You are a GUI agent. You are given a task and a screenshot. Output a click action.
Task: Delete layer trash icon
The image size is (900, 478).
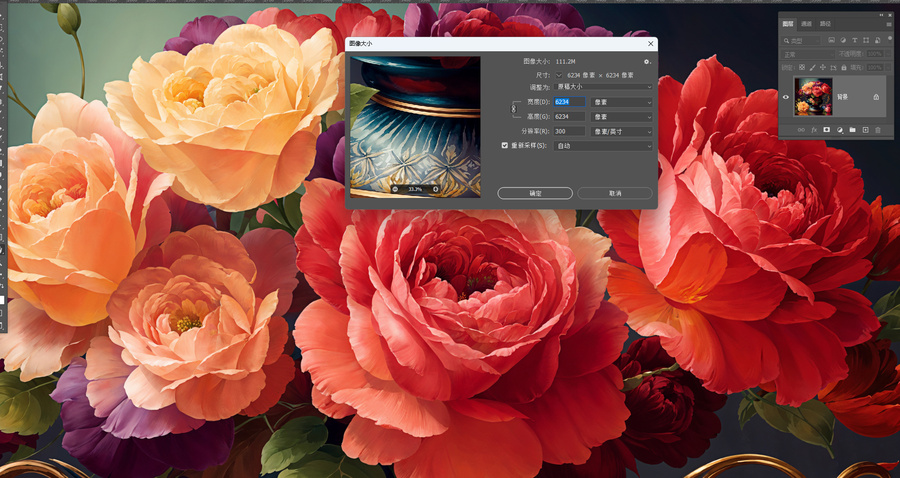pos(878,130)
